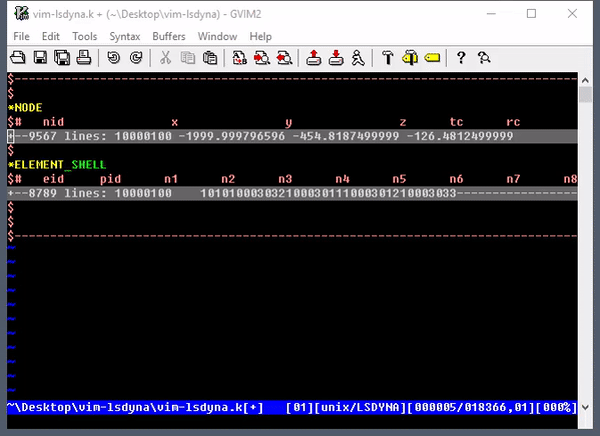Click the [unix/LSDYNA] status line entry
600x436 pixels.
coord(360,407)
